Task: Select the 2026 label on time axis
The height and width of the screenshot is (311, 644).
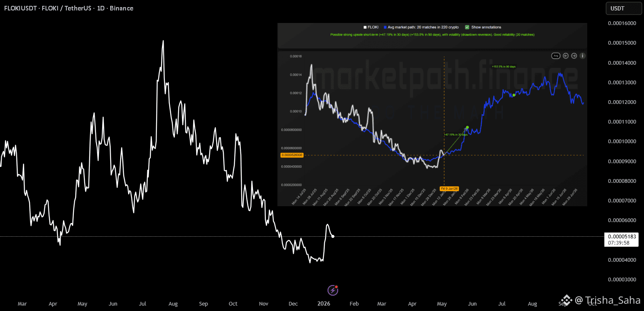Action: click(323, 304)
